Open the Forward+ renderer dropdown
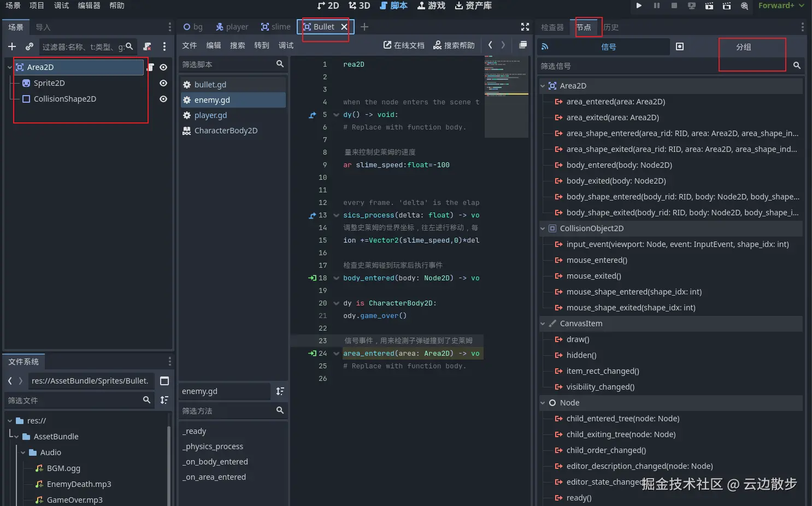Image resolution: width=812 pixels, height=506 pixels. 781,5
